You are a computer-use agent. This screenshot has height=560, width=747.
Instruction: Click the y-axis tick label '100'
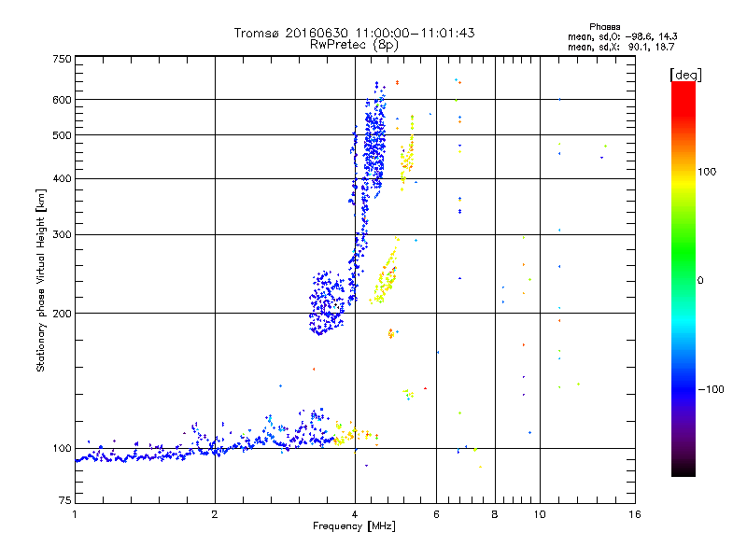pos(62,448)
